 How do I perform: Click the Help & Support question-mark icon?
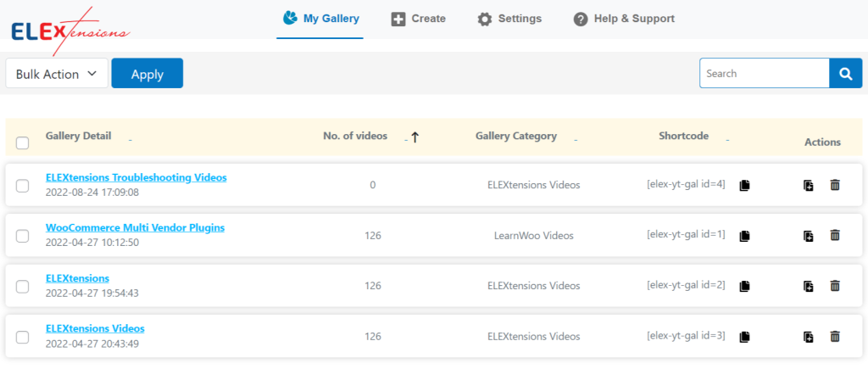[580, 20]
